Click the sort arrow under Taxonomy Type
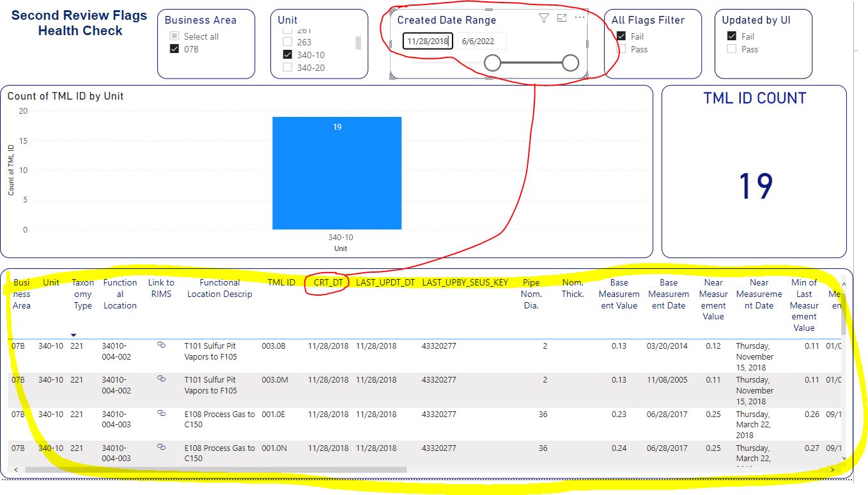Viewport: 868px width, 495px height. click(x=74, y=335)
